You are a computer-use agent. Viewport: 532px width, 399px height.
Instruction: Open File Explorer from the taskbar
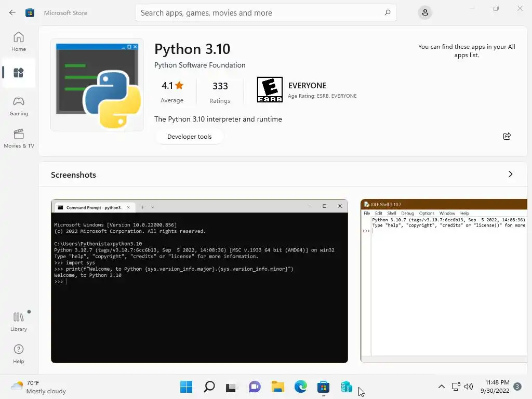pyautogui.click(x=277, y=387)
